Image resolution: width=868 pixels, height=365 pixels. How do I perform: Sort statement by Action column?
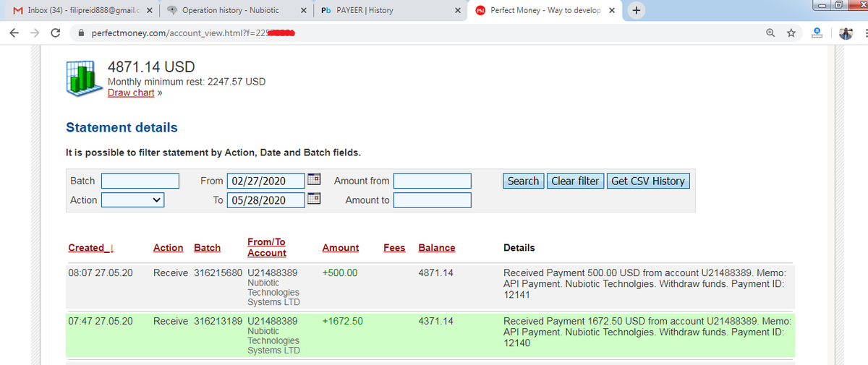click(168, 248)
